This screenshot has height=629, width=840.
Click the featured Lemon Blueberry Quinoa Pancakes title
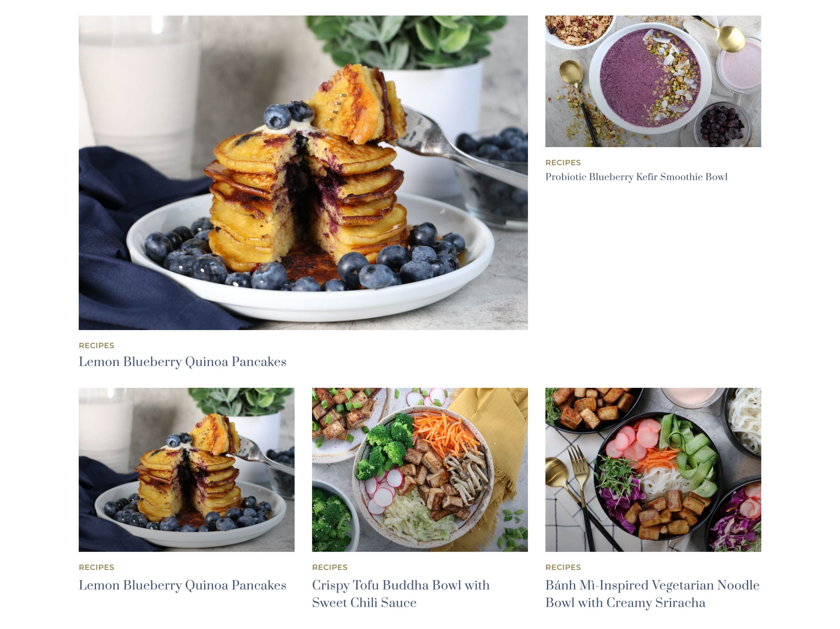(x=182, y=362)
